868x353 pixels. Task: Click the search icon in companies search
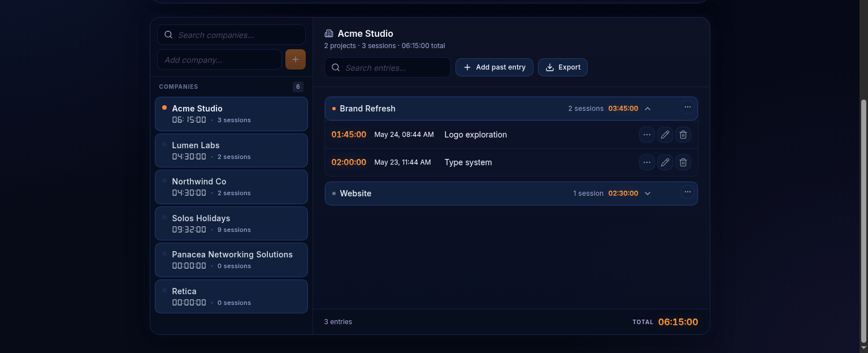pos(168,35)
